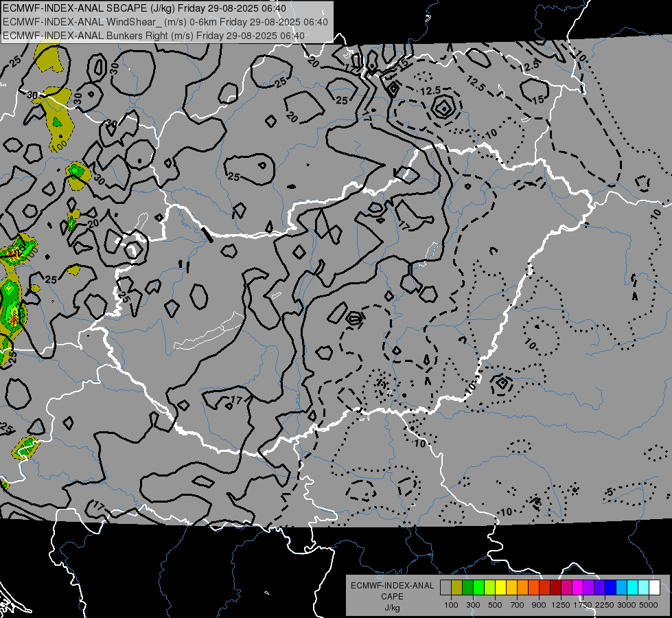Click the pale cyan legend swatch
Screen dimensions: 672x618
tap(644, 588)
